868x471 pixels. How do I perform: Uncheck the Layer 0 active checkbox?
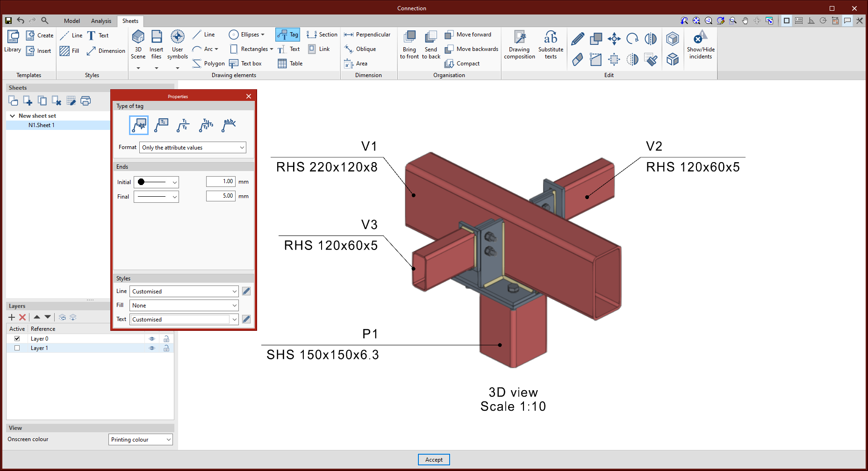pos(17,339)
